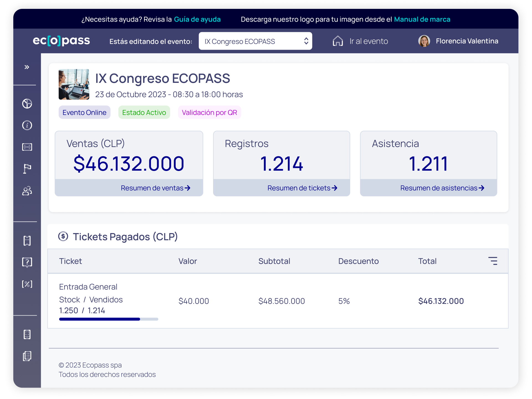The height and width of the screenshot is (399, 532).
Task: Select the tickets icon in the sidebar
Action: coord(27,241)
